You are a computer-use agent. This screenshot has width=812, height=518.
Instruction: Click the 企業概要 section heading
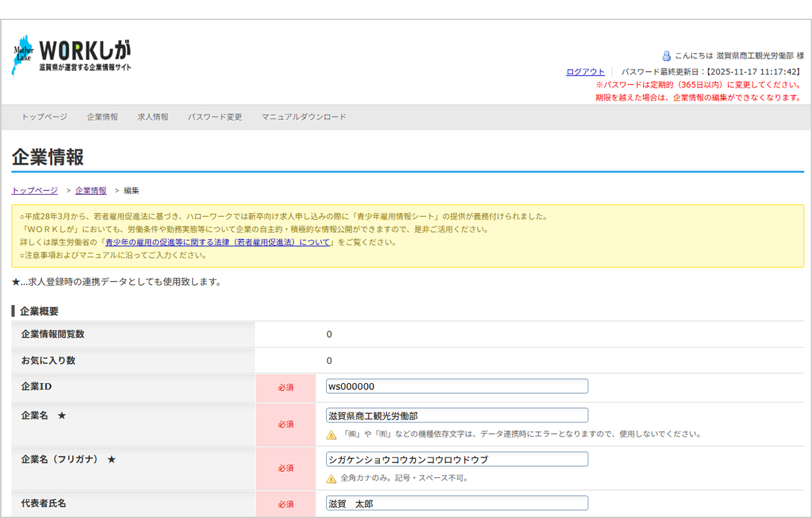coord(39,311)
